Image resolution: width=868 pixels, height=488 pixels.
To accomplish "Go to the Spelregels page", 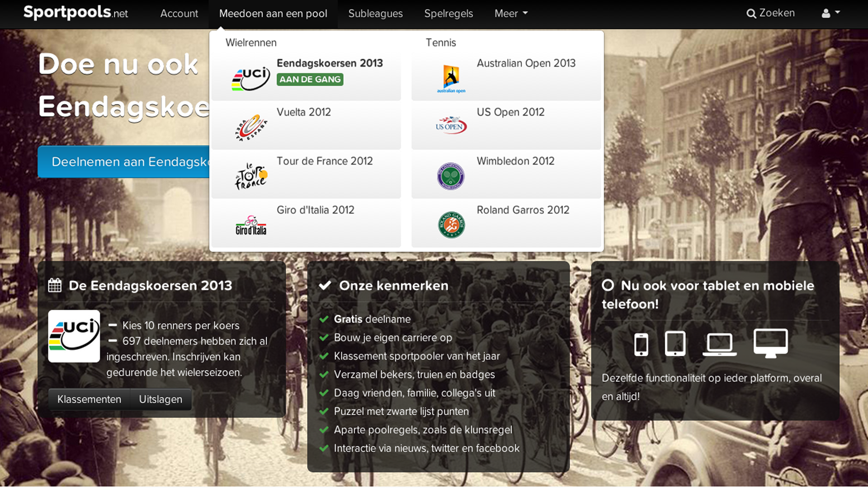I will point(448,14).
